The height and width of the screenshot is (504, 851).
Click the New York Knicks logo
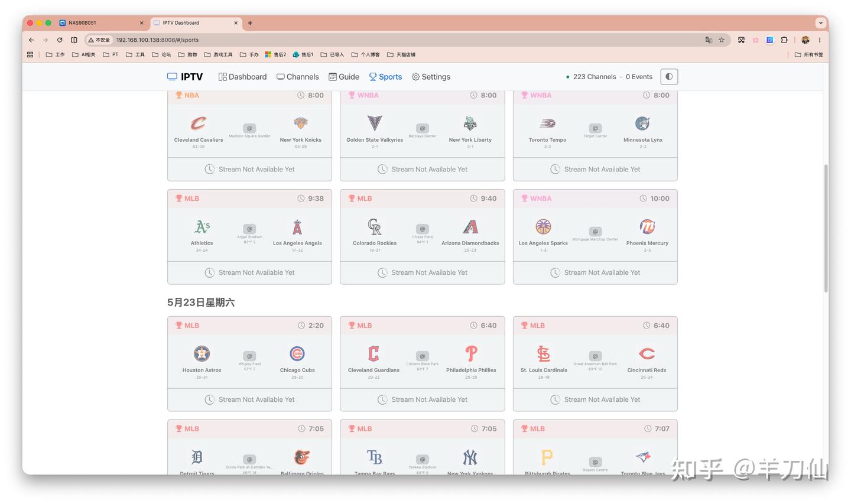coord(301,123)
